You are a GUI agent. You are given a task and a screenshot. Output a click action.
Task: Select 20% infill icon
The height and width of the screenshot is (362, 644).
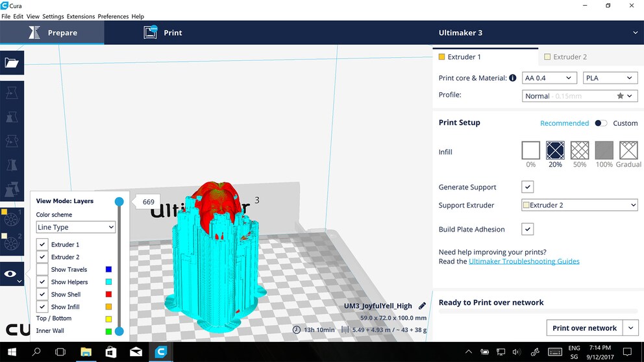[x=555, y=151]
